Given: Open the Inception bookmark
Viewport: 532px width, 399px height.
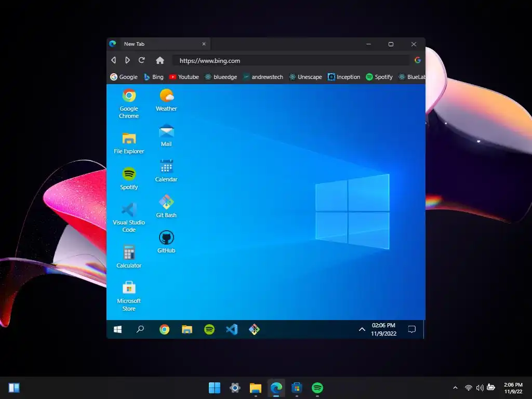Looking at the screenshot, I should (344, 77).
